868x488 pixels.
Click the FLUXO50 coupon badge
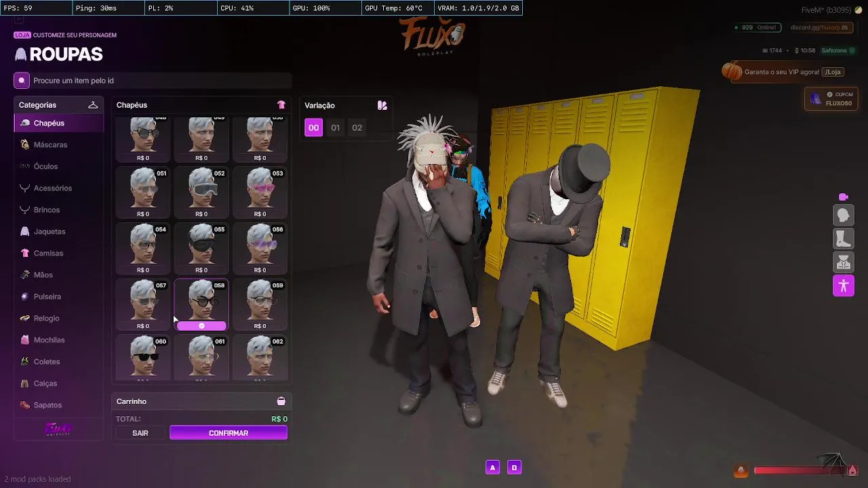pos(831,99)
